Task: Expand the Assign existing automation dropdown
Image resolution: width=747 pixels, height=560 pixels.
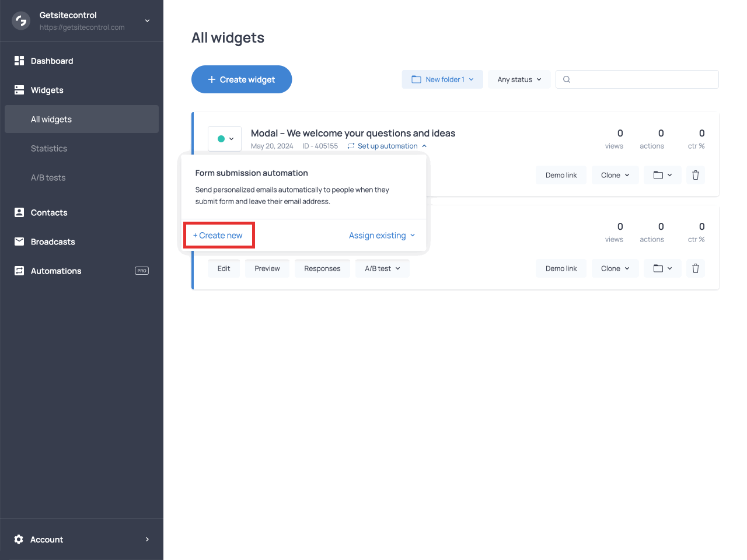Action: (x=382, y=235)
